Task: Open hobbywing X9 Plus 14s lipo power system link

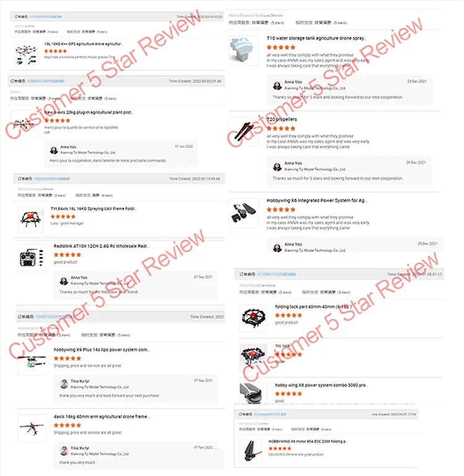Action: click(x=101, y=350)
